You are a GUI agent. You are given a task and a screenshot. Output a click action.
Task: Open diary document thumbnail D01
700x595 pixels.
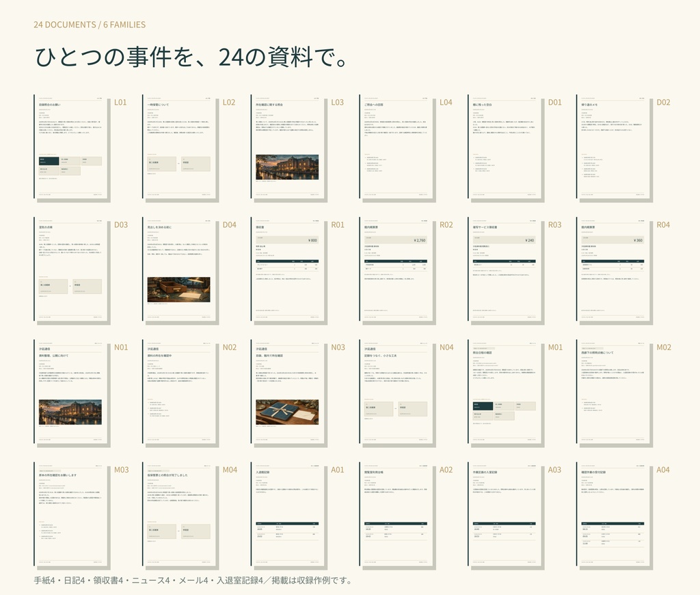tap(504, 146)
